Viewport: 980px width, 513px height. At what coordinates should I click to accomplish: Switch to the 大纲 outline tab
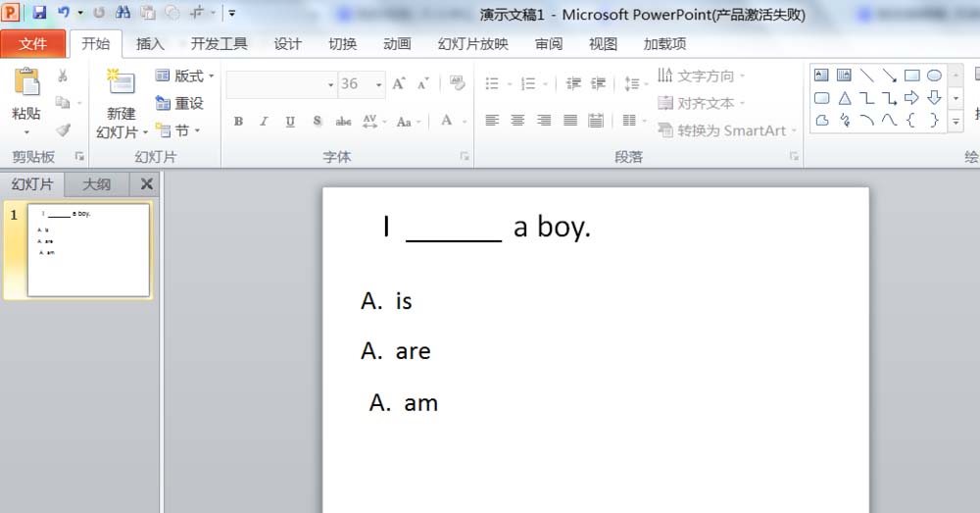tap(96, 184)
